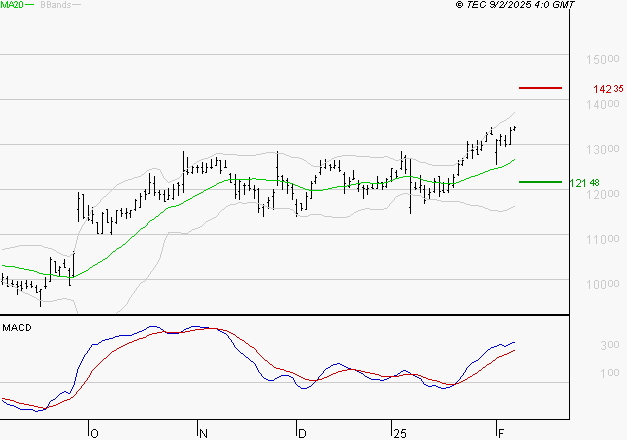Click the N month marker on time axis
Image resolution: width=627 pixels, height=440 pixels.
pyautogui.click(x=203, y=434)
